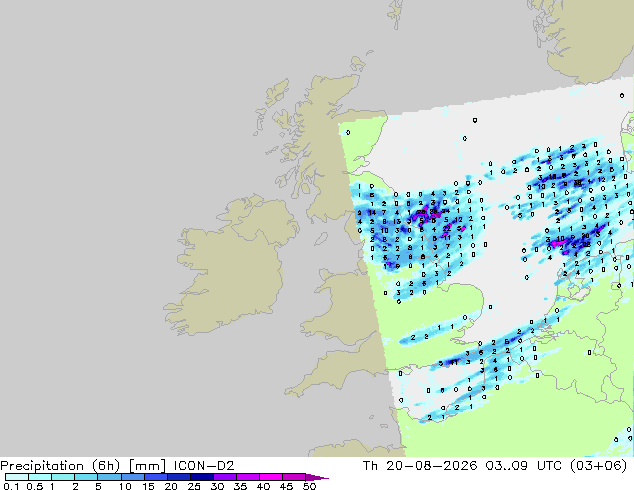
Task: Click the '25' legend scale label
Action: pyautogui.click(x=194, y=486)
